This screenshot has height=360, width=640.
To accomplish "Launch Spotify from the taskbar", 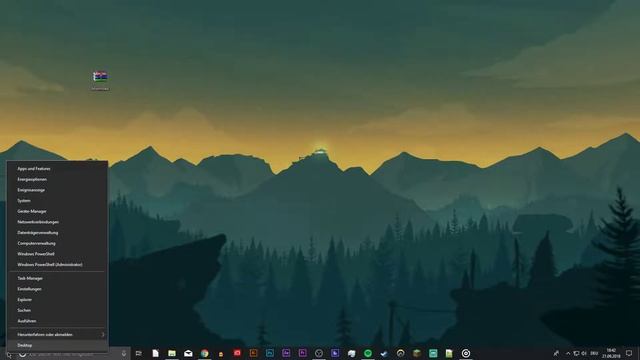I will coord(368,353).
